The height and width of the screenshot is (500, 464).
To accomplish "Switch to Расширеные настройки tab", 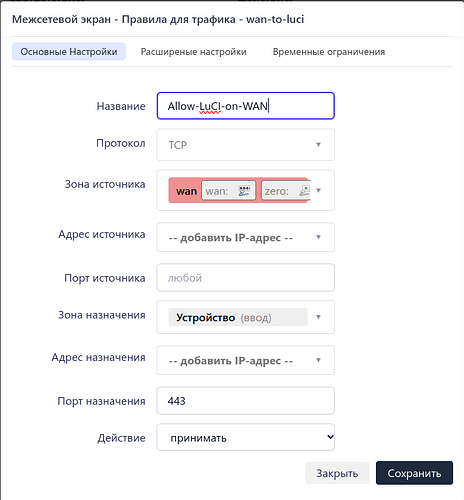I will pyautogui.click(x=193, y=52).
